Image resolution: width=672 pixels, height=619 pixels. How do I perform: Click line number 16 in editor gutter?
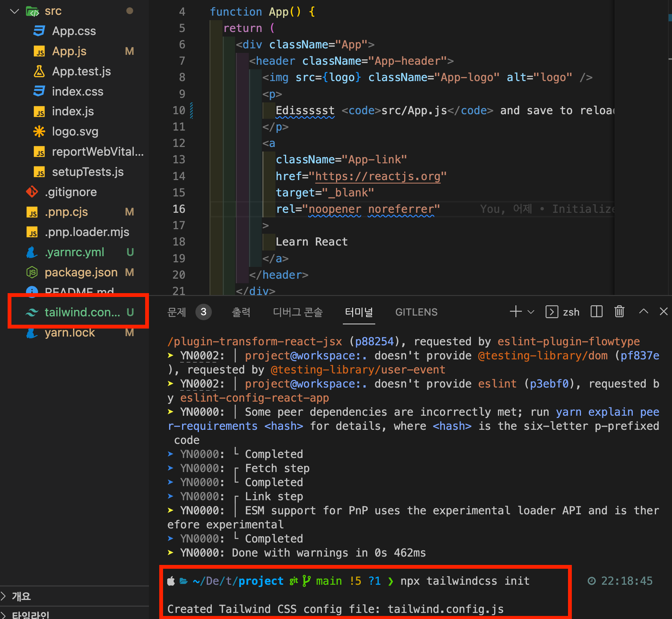coord(179,209)
